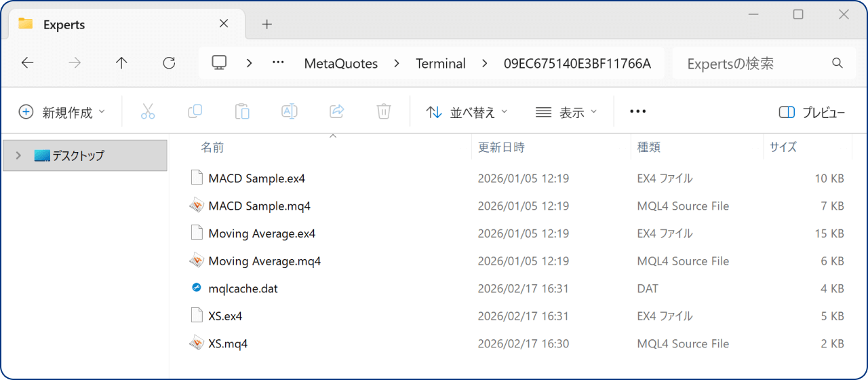This screenshot has height=380, width=868.
Task: Expand the デスクトップ tree node chevron
Action: coord(18,155)
